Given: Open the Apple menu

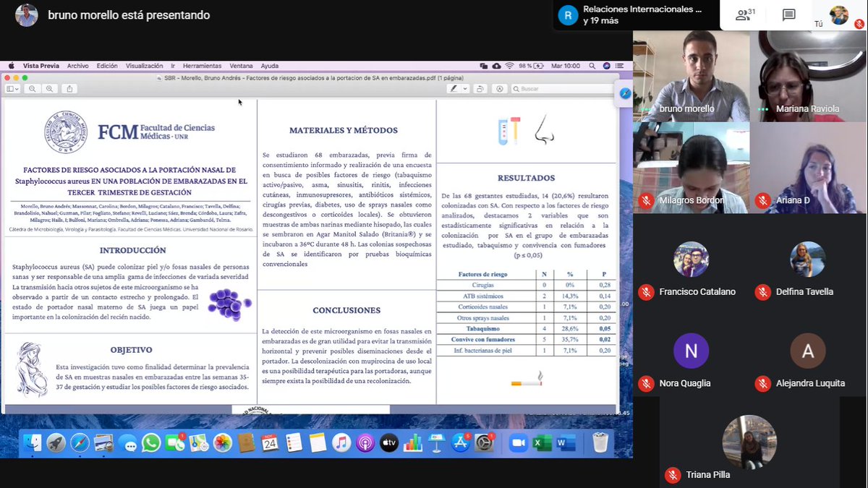Looking at the screenshot, I should (10, 66).
